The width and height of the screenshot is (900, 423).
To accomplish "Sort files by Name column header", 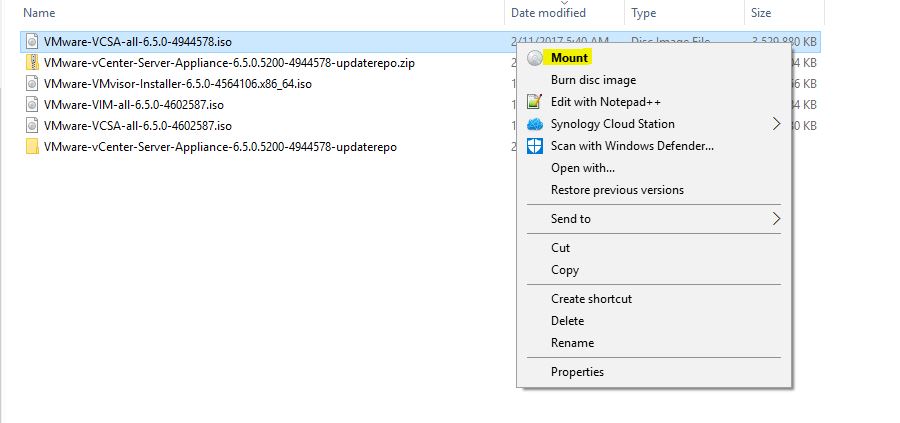I will 39,12.
